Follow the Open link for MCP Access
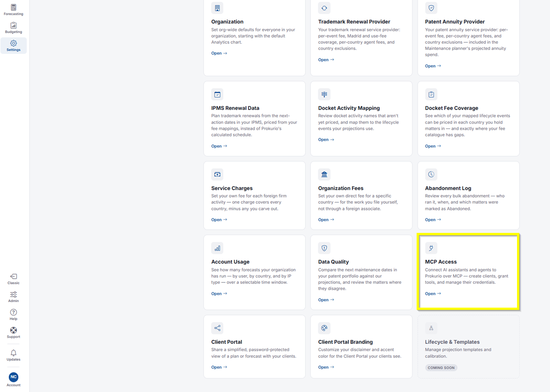The width and height of the screenshot is (550, 392). 433,293
